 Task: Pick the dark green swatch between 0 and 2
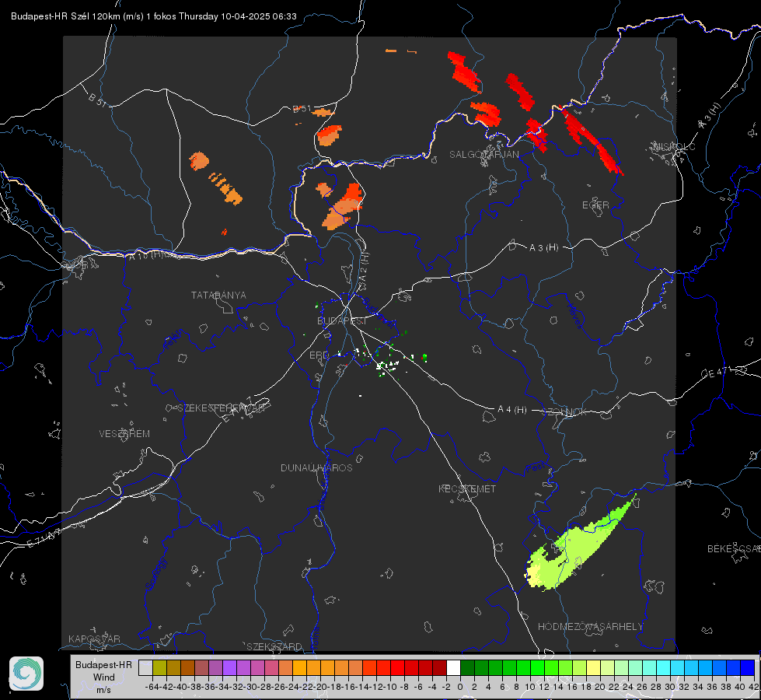pos(467,668)
